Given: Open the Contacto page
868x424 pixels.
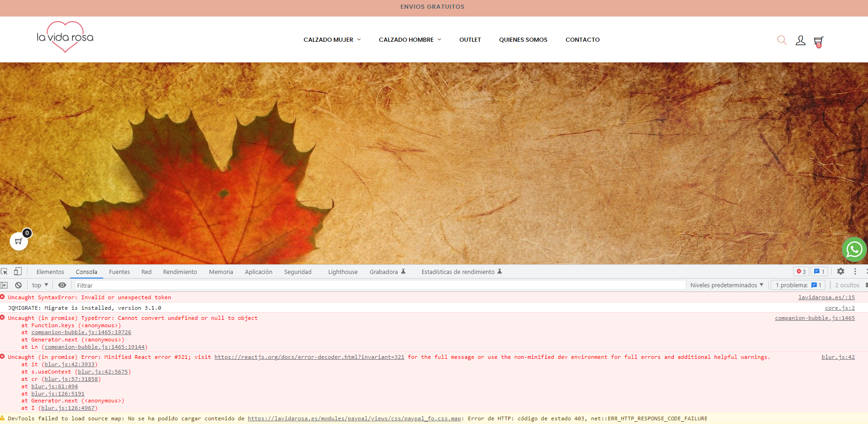Looking at the screenshot, I should (582, 40).
